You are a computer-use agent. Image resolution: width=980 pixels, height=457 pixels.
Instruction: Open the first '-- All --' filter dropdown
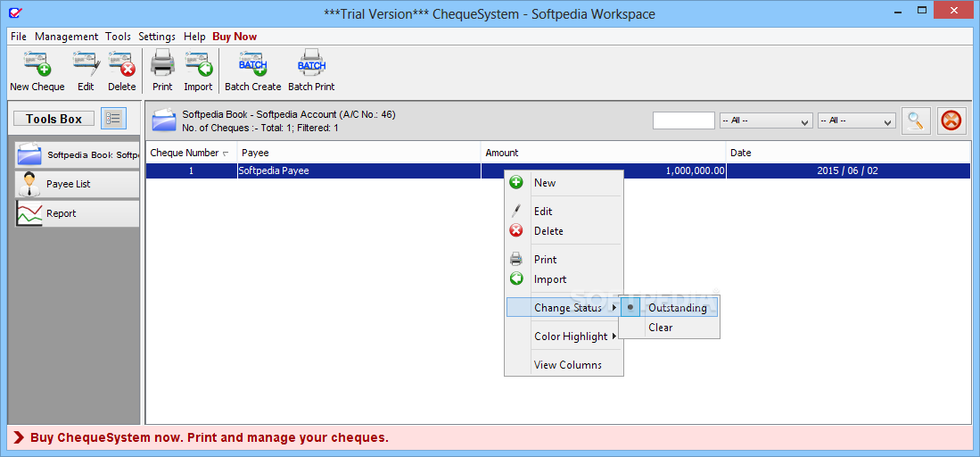coord(766,120)
